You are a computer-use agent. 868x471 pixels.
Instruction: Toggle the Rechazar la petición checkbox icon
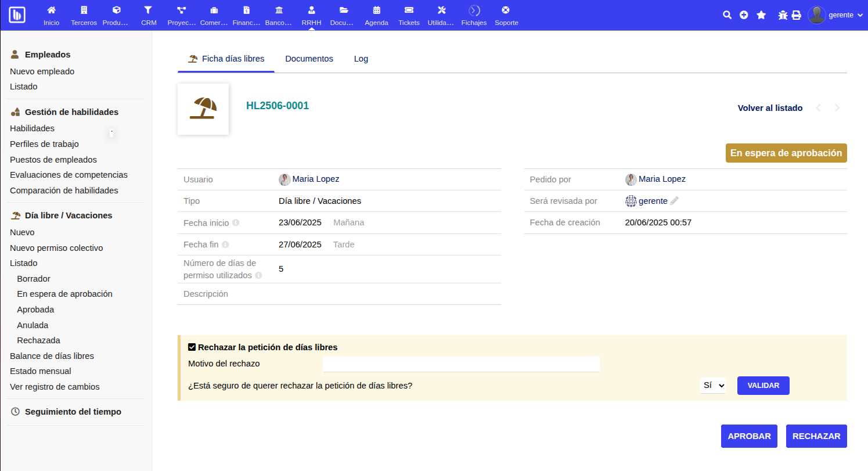tap(192, 347)
